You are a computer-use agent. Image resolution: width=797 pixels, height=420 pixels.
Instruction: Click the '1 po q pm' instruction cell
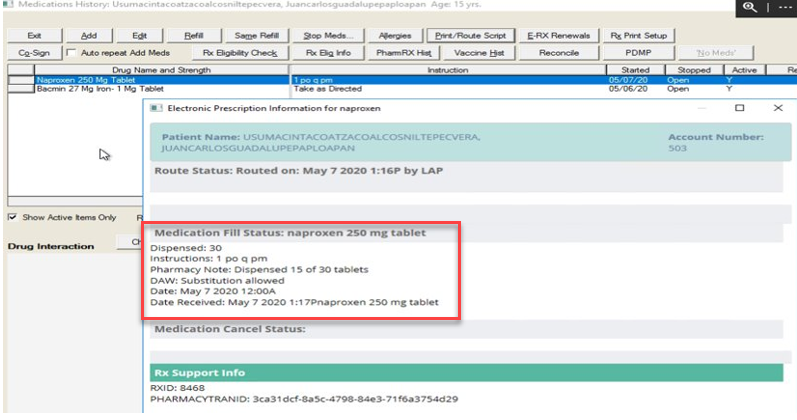point(313,80)
